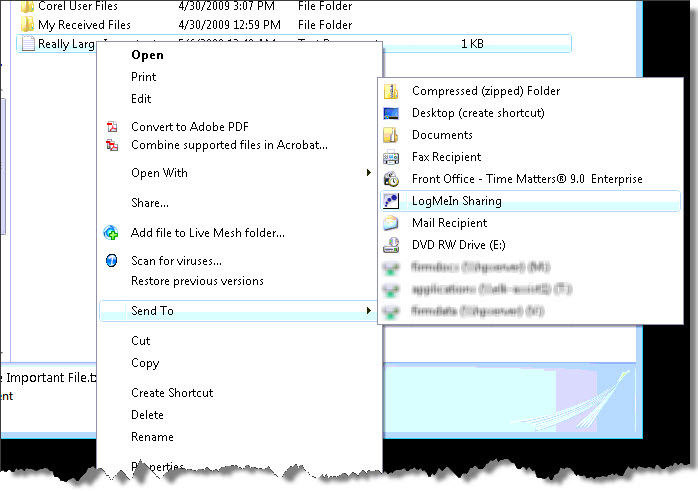Image resolution: width=698 pixels, height=491 pixels.
Task: Click the Fax Recipient icon
Action: pos(392,157)
